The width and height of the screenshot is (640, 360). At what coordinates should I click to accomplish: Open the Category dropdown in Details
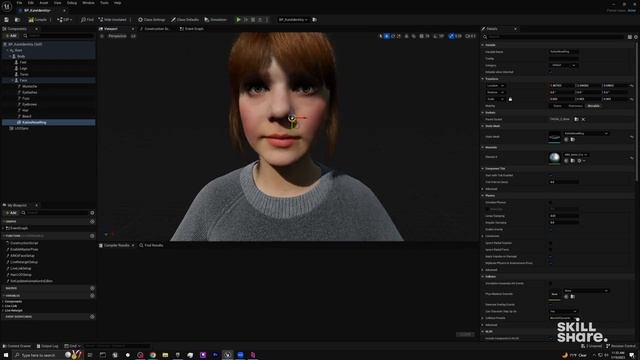563,65
